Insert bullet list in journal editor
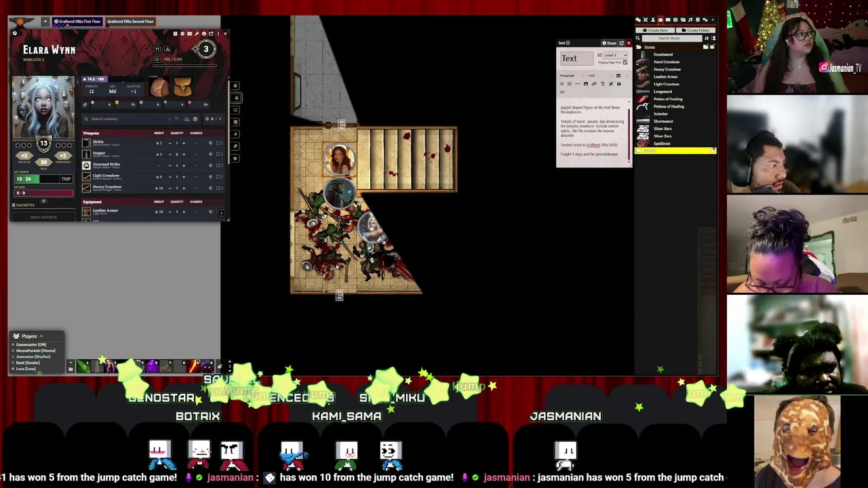This screenshot has height=488, width=868. (561, 84)
